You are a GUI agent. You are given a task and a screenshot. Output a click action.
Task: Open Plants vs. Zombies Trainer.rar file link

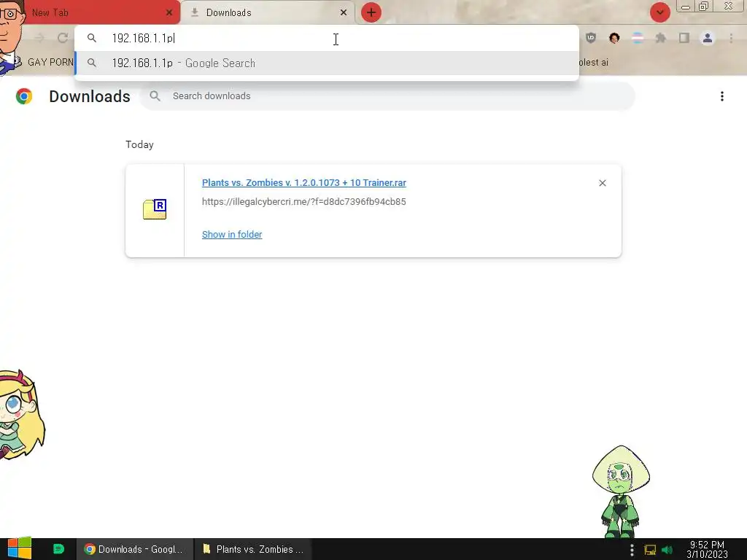click(304, 183)
